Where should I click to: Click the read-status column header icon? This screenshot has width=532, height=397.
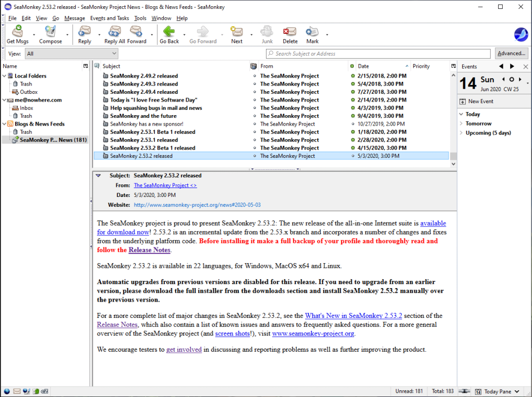pos(352,66)
